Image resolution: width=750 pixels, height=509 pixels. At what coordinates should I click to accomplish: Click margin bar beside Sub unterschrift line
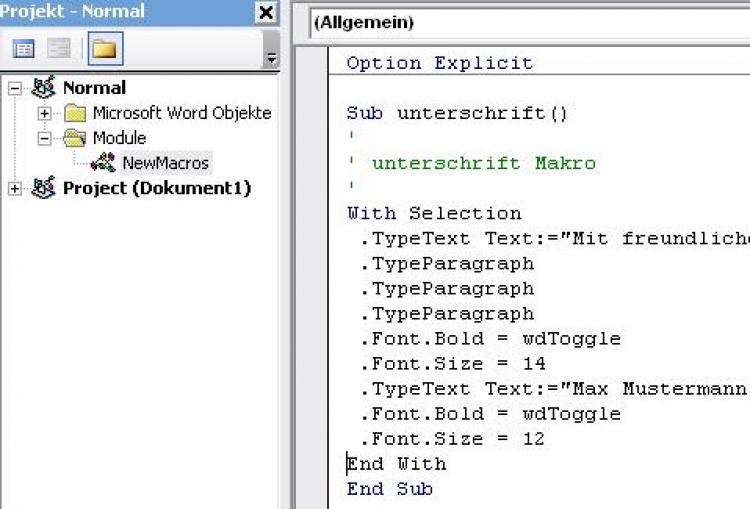coord(317,113)
